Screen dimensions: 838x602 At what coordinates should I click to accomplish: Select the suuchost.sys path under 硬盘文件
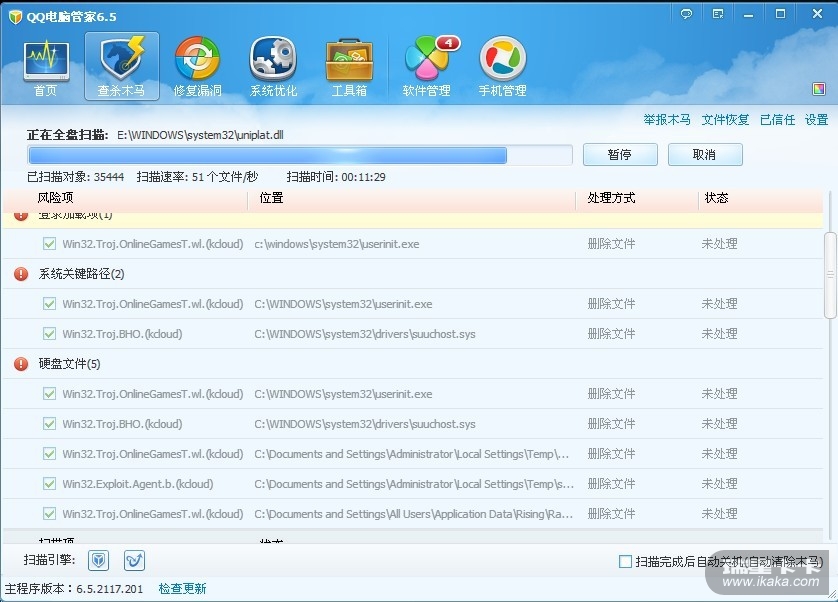tap(365, 424)
